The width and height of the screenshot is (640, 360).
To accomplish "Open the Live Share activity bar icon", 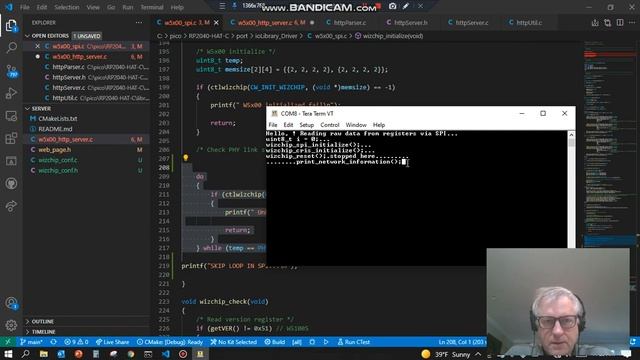I will (11, 206).
